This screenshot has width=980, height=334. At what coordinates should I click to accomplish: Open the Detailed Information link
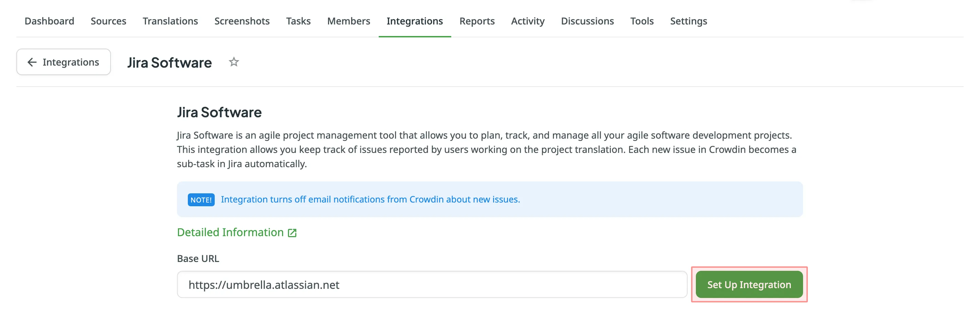(x=230, y=232)
